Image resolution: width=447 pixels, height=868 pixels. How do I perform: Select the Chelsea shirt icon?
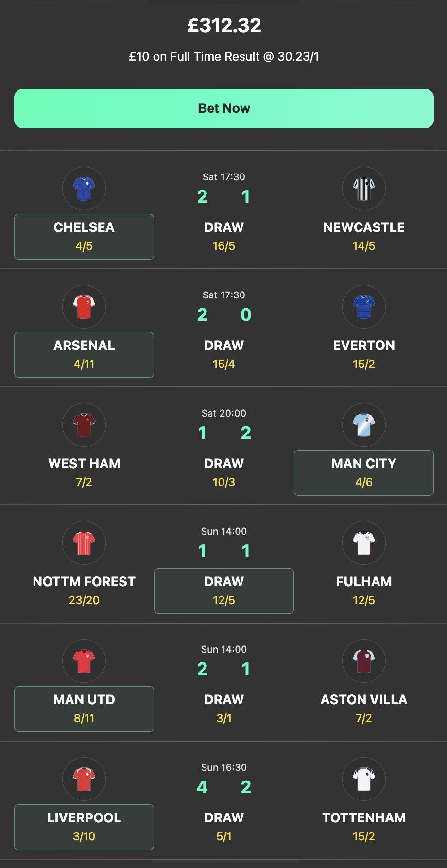point(84,189)
